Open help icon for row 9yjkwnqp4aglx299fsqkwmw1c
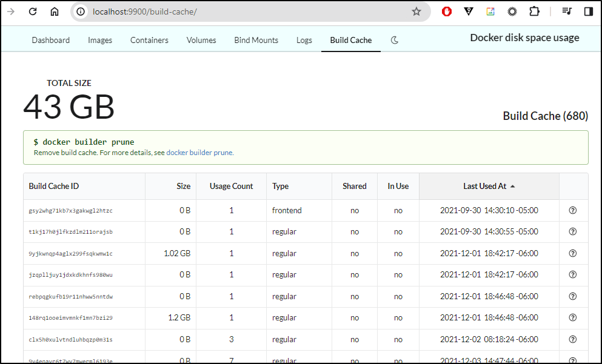 (x=573, y=253)
